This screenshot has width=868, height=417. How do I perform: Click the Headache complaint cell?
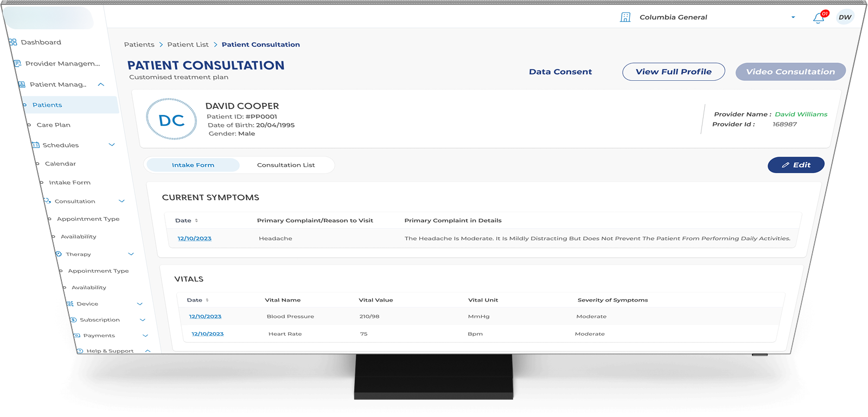tap(275, 239)
